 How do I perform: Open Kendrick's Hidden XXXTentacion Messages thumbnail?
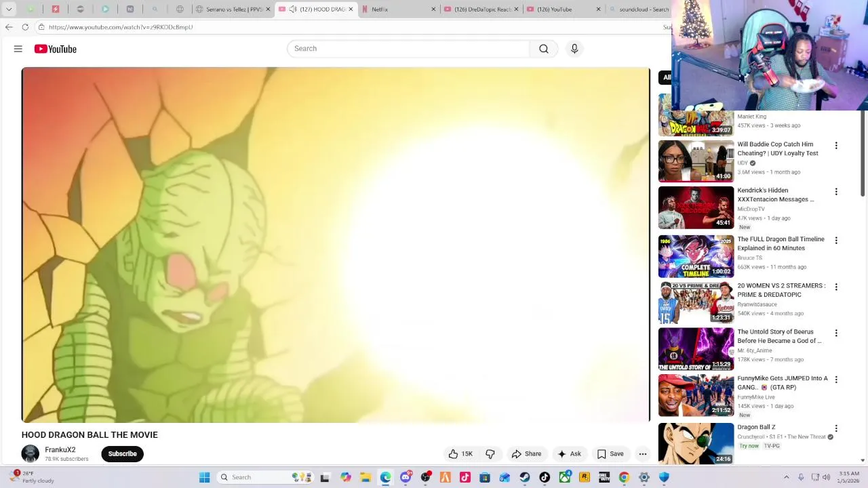(x=696, y=207)
